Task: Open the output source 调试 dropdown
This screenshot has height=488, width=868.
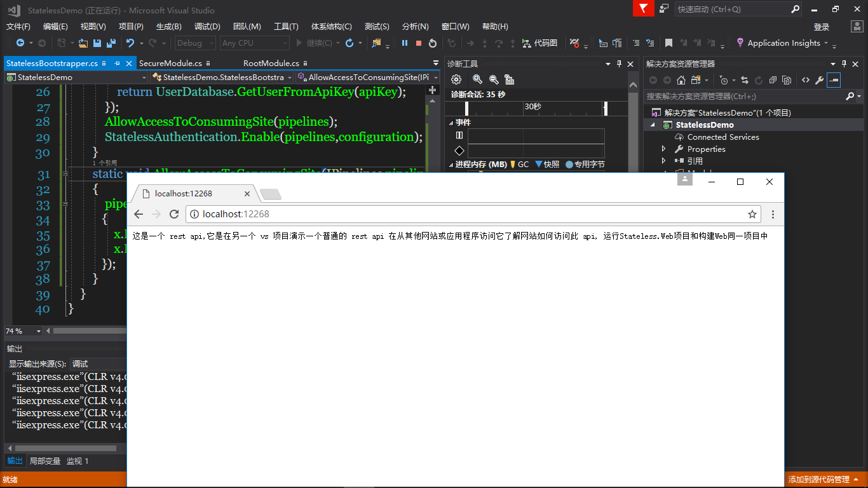Action: (x=98, y=364)
